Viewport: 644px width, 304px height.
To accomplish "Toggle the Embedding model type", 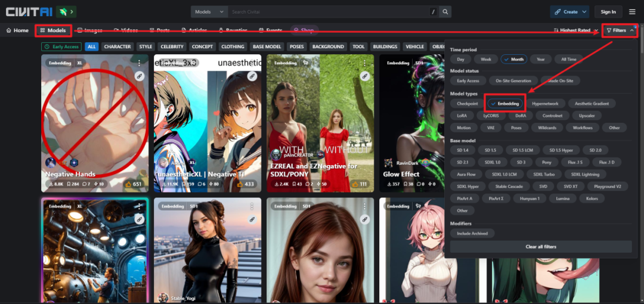I will (505, 104).
